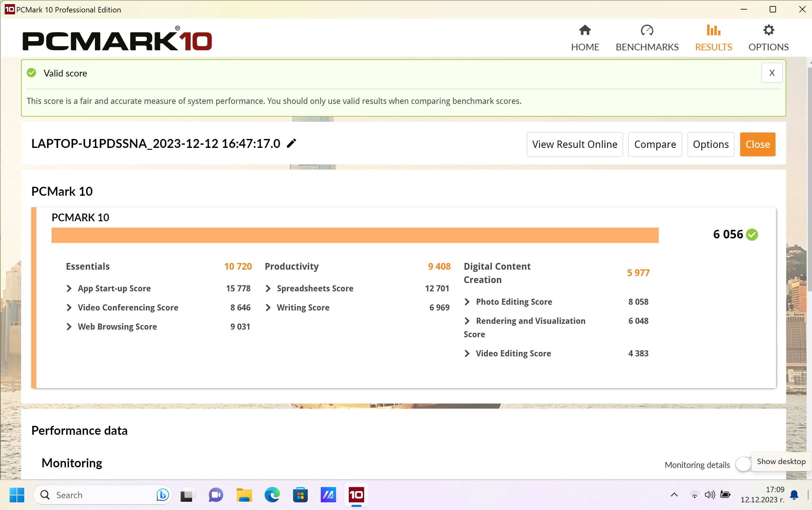The image size is (812, 510).
Task: Open the result Options button
Action: point(711,144)
